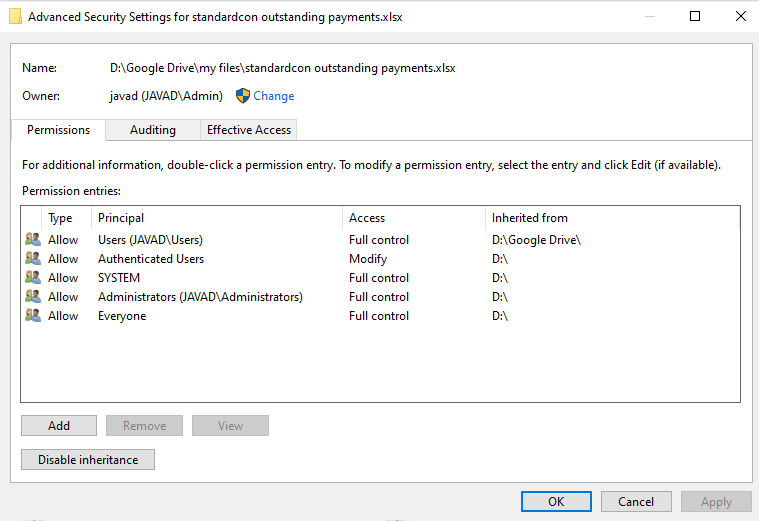
Task: Select the Permissions tab
Action: pyautogui.click(x=58, y=130)
